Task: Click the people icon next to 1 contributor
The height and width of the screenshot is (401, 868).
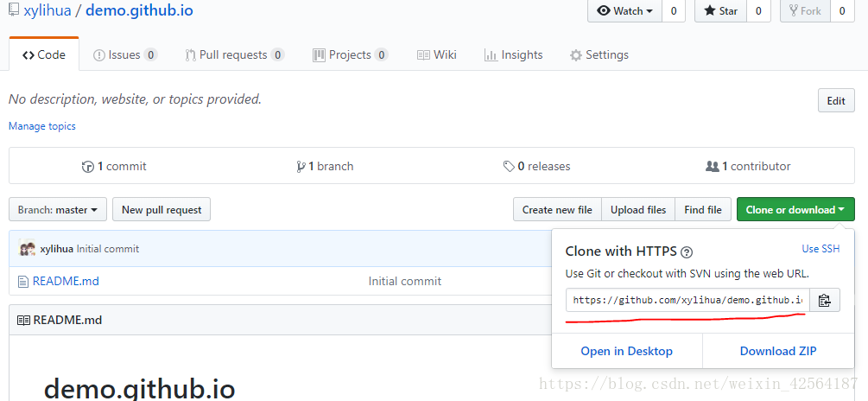Action: click(712, 166)
